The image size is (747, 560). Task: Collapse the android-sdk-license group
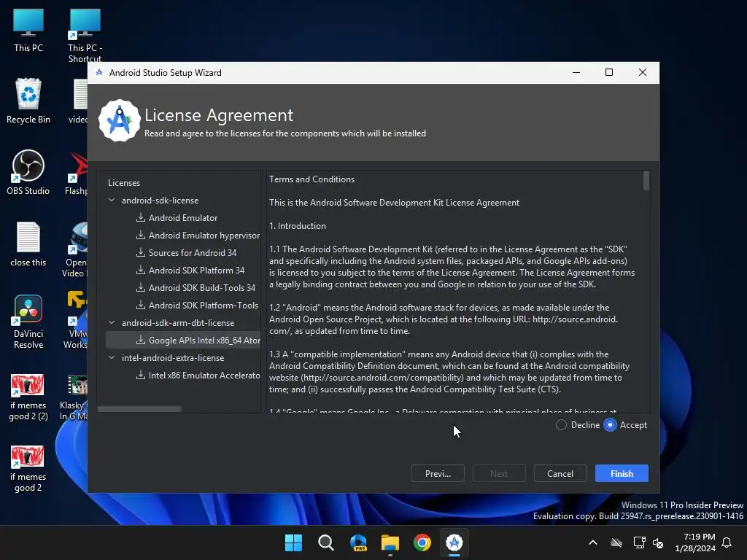click(x=112, y=200)
